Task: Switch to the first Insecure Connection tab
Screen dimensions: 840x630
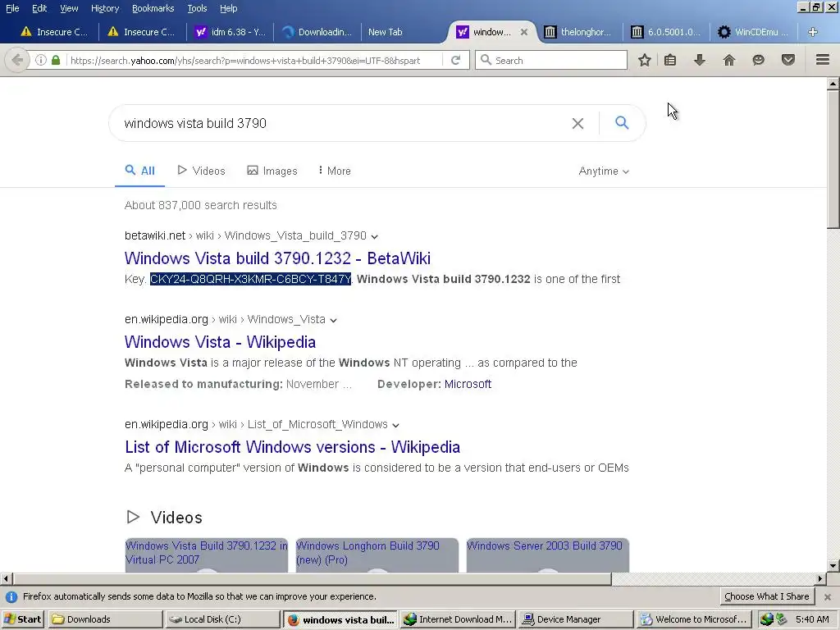Action: (55, 32)
